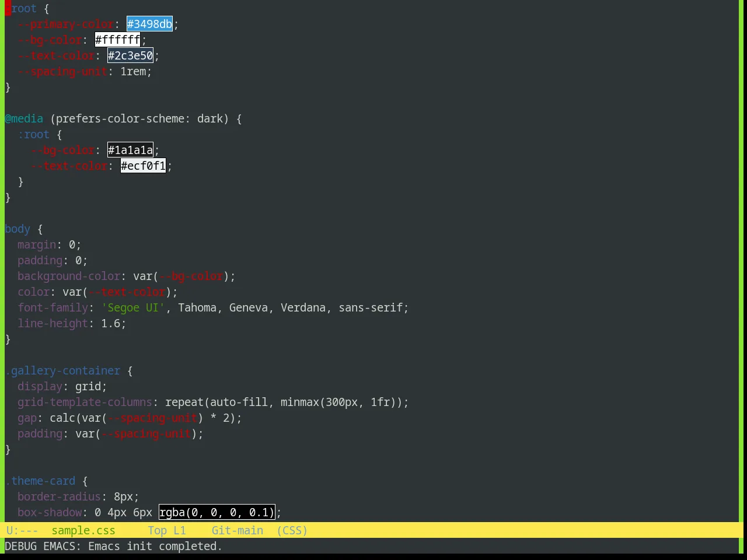
Task: Click the 1.6 line-height value
Action: click(111, 323)
